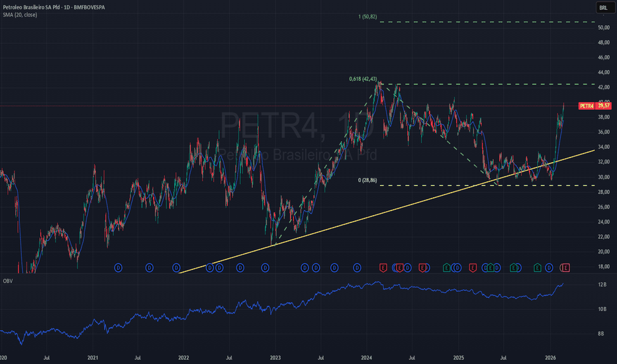Open the dividend marker near August 2021
The image size is (617, 364).
(149, 268)
